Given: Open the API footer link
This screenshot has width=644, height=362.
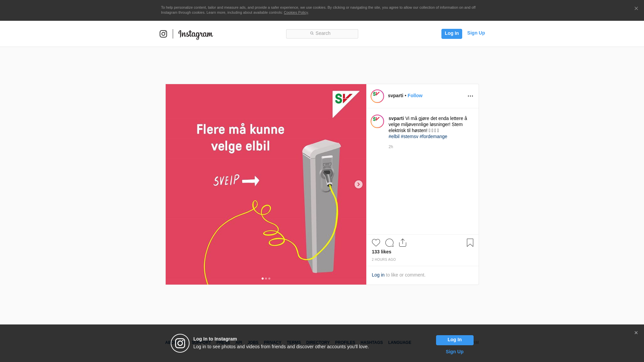Looking at the screenshot, I should pyautogui.click(x=239, y=343).
